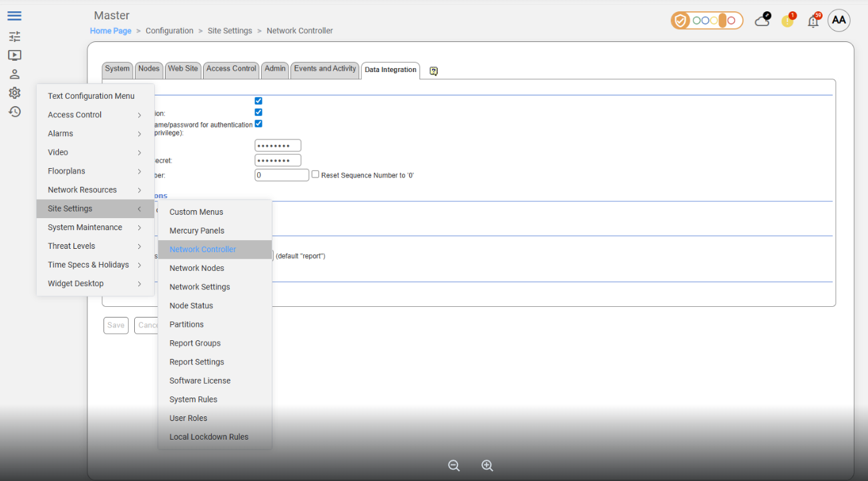The height and width of the screenshot is (481, 868).
Task: Select Mercury Panels from Site Settings submenu
Action: tap(197, 231)
